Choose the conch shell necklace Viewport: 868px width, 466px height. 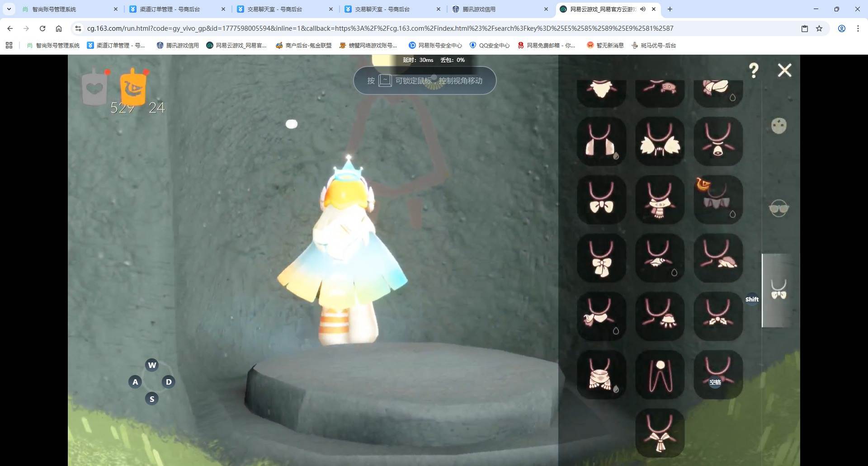click(660, 258)
